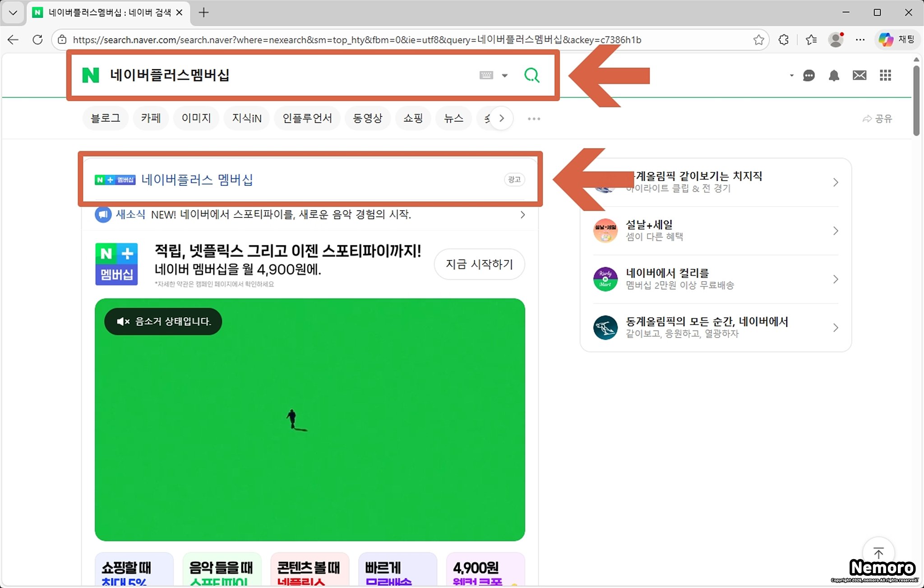
Task: Unmute the video via the 음소거 badge
Action: point(163,321)
